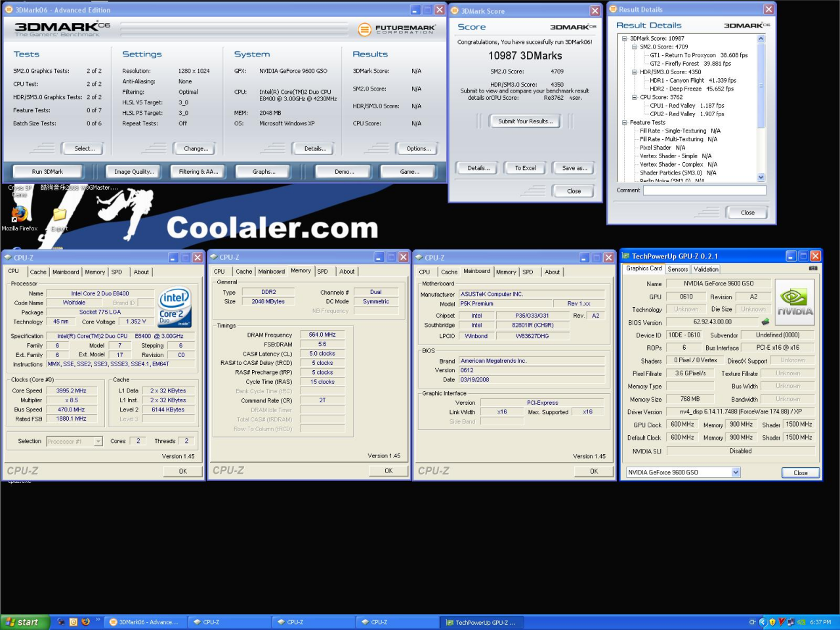The width and height of the screenshot is (840, 630).
Task: Open Cache tab in first CPU-Z window
Action: (x=38, y=272)
